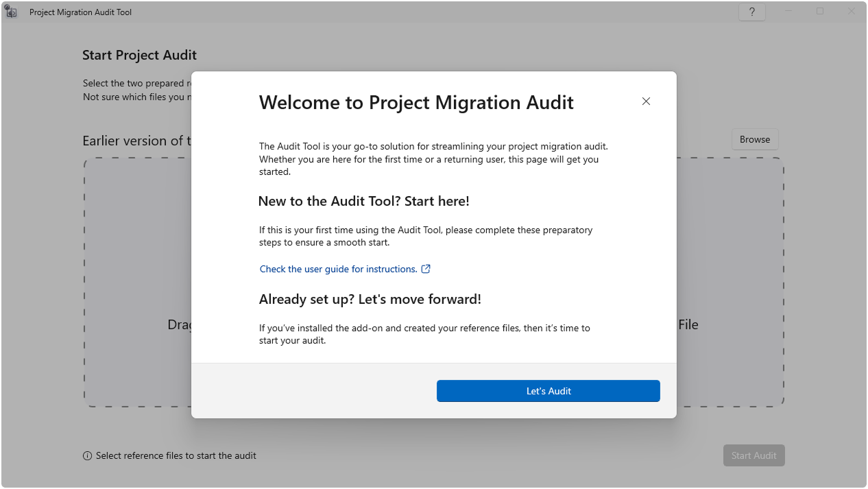Open the user guide instructions link
The height and width of the screenshot is (489, 868).
(338, 269)
